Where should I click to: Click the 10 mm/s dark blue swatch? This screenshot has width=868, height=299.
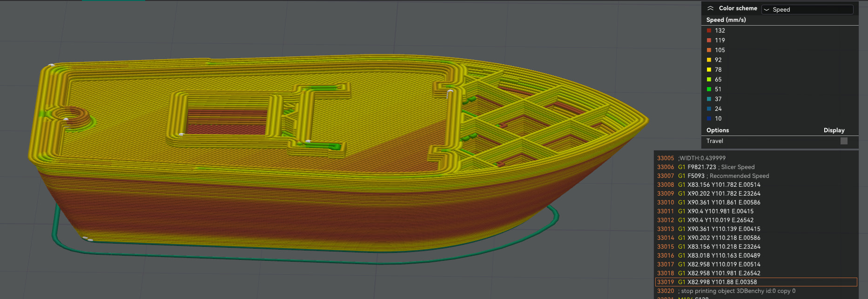(x=709, y=118)
